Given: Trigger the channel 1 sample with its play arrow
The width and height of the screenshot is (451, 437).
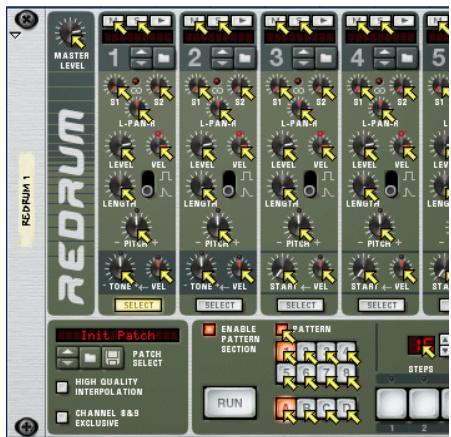Looking at the screenshot, I should [161, 21].
